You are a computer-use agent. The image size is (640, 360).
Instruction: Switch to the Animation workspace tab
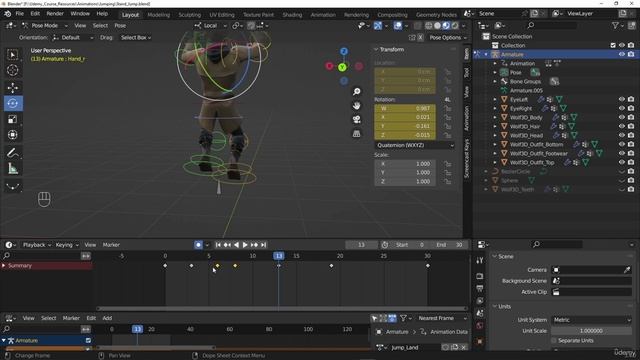pyautogui.click(x=323, y=15)
